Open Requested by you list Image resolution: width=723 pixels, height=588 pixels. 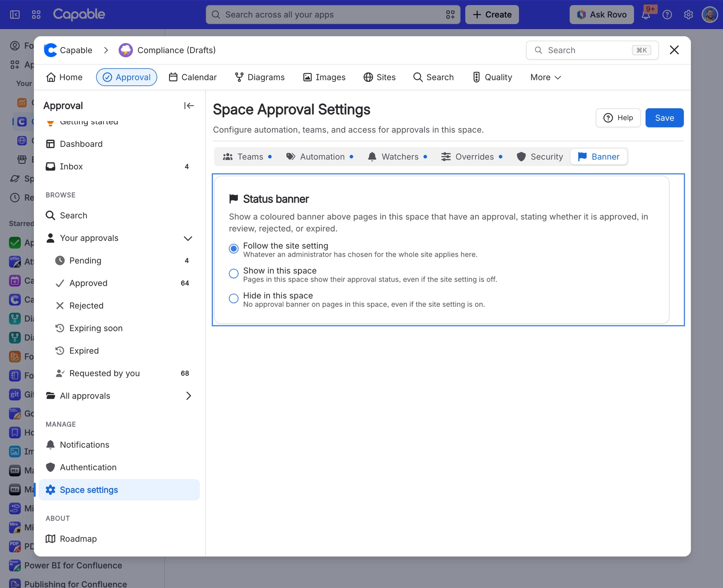pyautogui.click(x=119, y=373)
